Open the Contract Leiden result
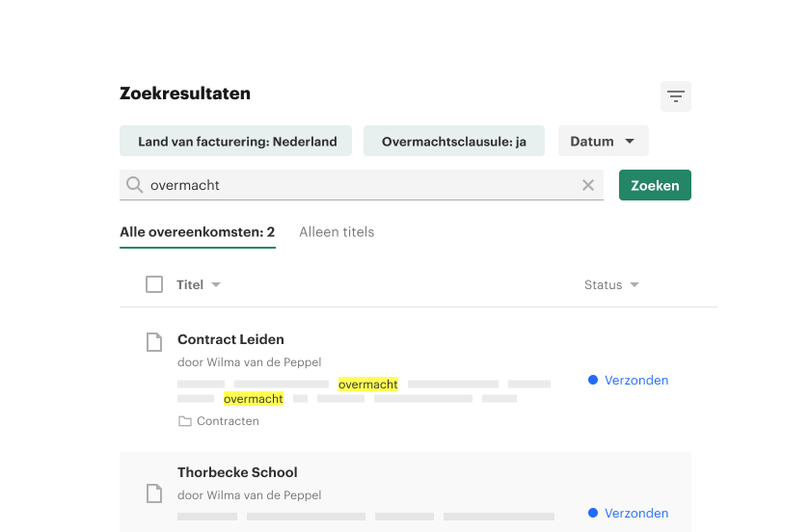 (x=230, y=339)
